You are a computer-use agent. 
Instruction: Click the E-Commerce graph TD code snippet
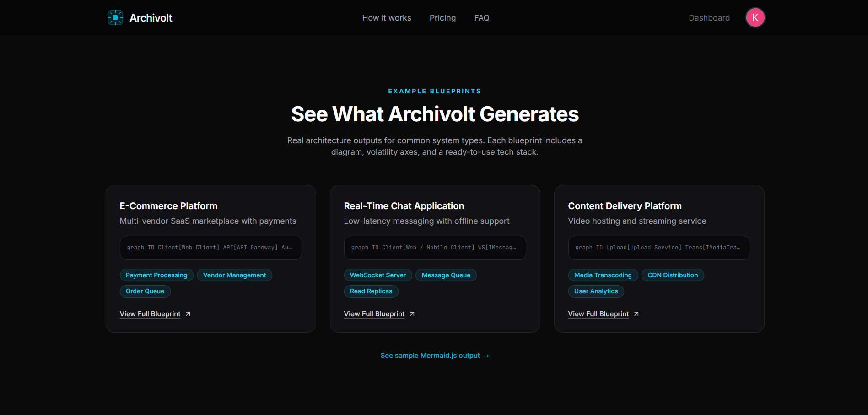[210, 248]
